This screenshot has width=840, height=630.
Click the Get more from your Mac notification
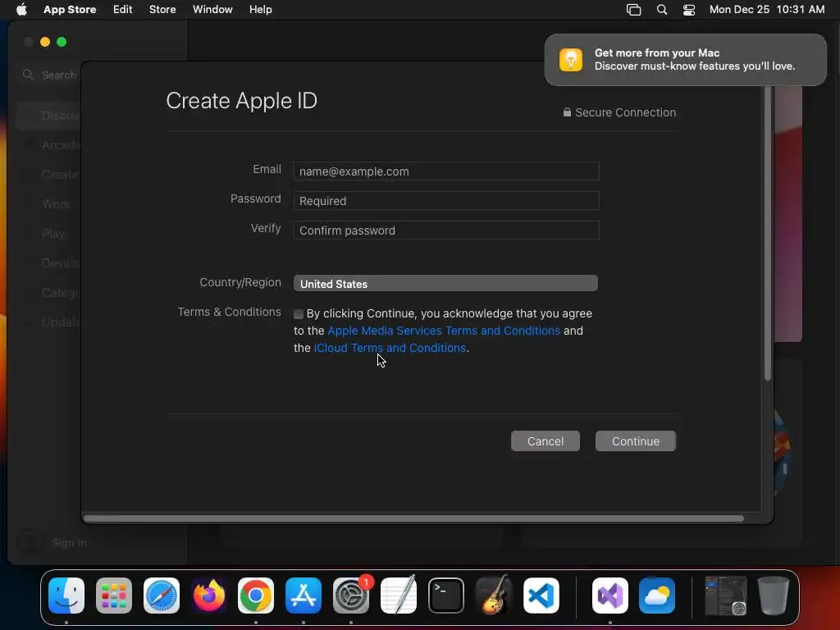(x=685, y=59)
